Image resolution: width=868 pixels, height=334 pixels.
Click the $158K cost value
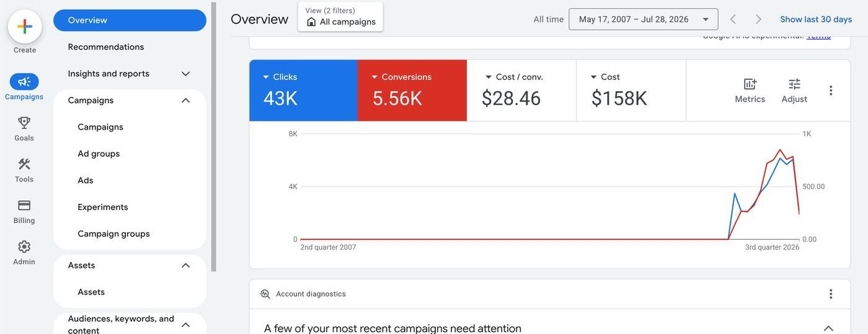coord(619,99)
